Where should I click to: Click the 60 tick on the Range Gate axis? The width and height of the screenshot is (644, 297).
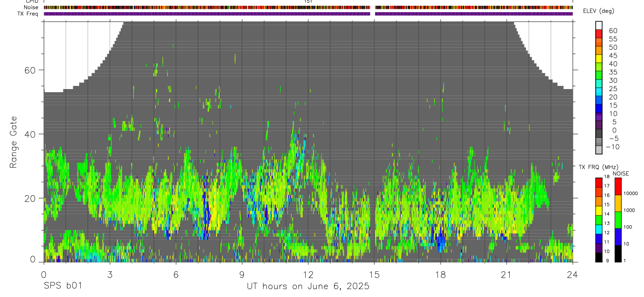tap(29, 70)
